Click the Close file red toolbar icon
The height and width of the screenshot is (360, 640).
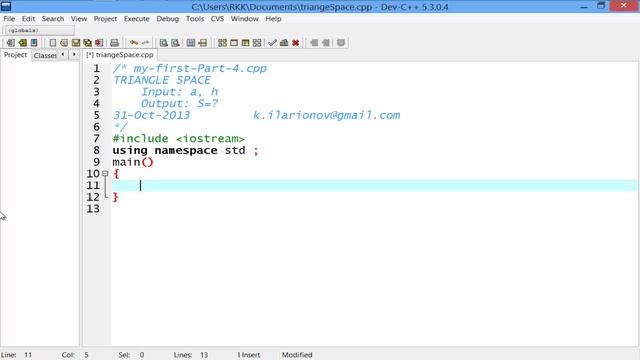(99, 42)
